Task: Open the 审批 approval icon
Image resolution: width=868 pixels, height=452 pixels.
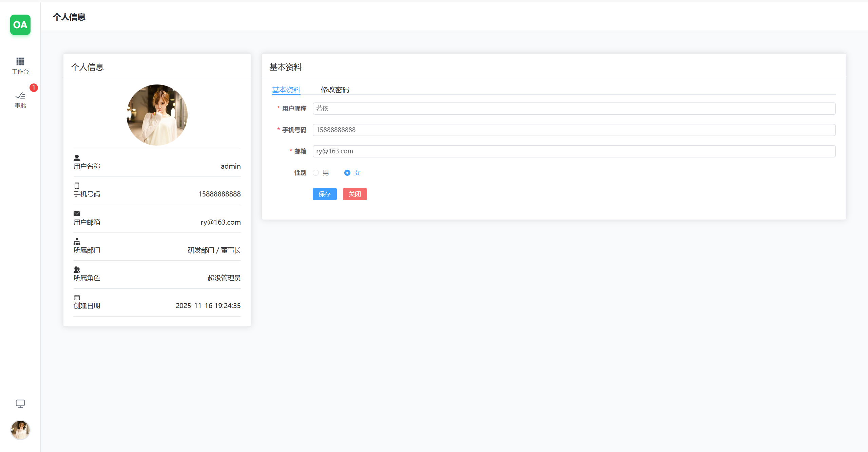Action: [x=20, y=96]
